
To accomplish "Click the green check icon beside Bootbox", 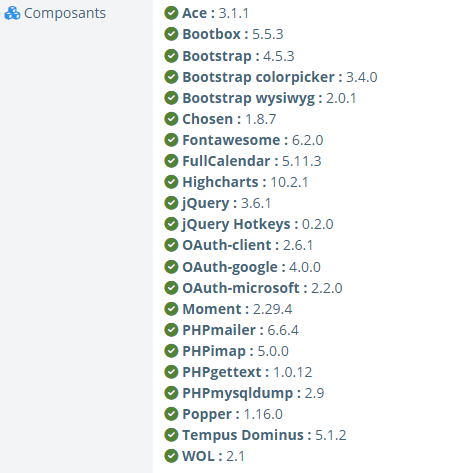I will (x=171, y=34).
